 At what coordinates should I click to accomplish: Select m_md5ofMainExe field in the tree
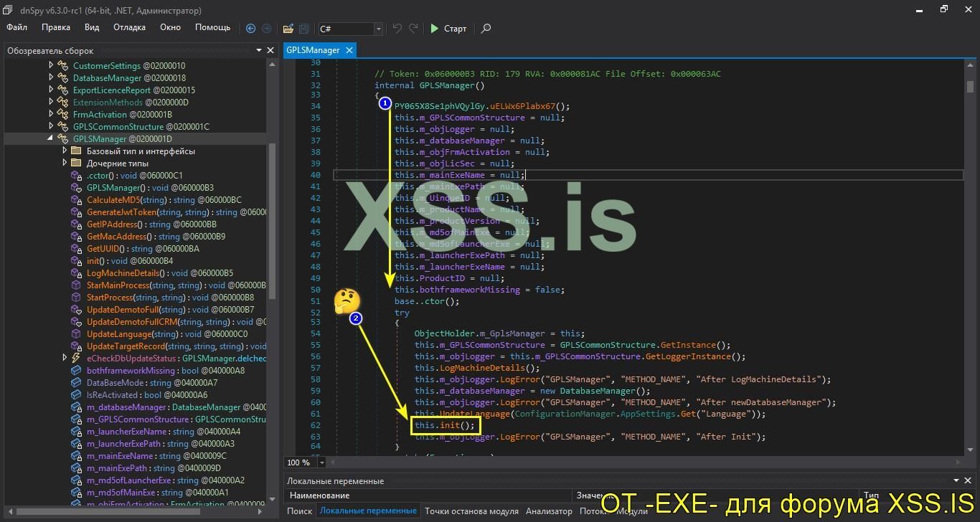coord(158,493)
